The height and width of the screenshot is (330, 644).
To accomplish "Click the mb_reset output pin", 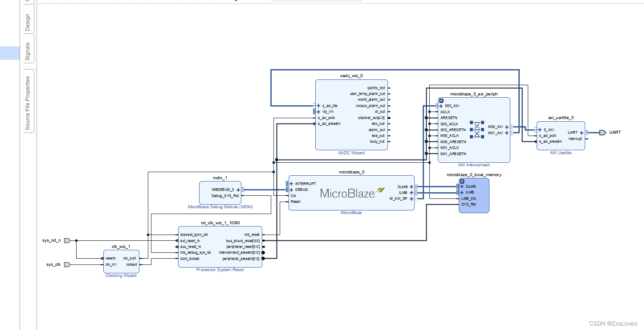I will coord(252,235).
